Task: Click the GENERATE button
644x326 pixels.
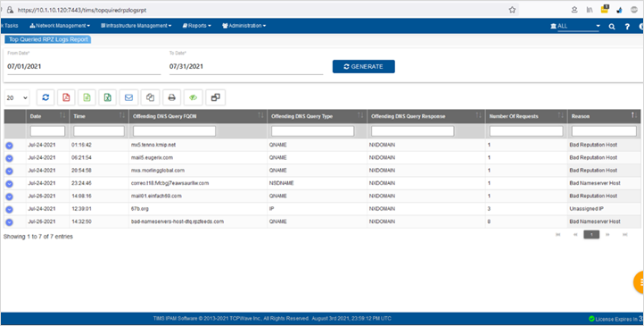Action: pos(364,67)
